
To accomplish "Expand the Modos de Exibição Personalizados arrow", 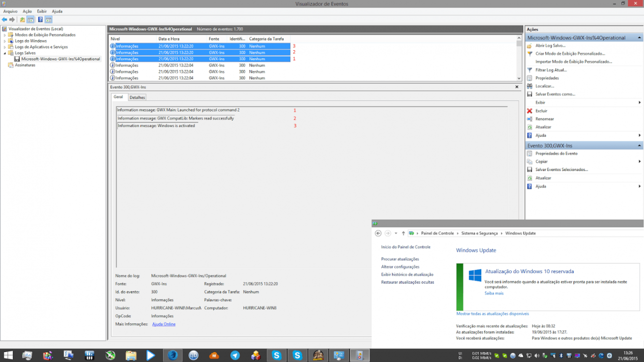I will 5,35.
